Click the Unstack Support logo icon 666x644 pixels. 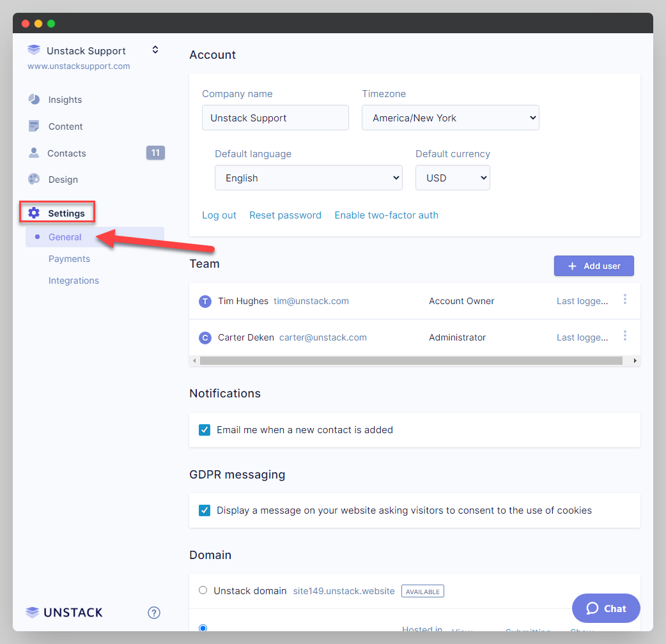click(34, 50)
